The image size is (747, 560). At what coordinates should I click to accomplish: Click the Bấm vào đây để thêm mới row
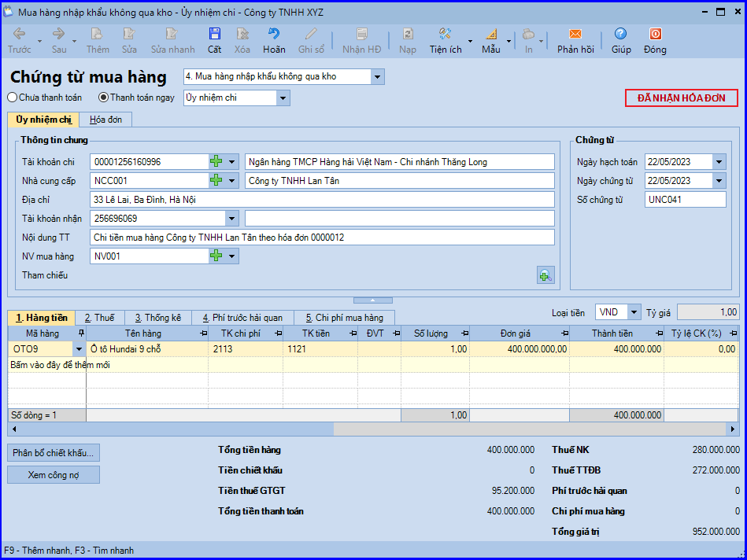pos(373,365)
